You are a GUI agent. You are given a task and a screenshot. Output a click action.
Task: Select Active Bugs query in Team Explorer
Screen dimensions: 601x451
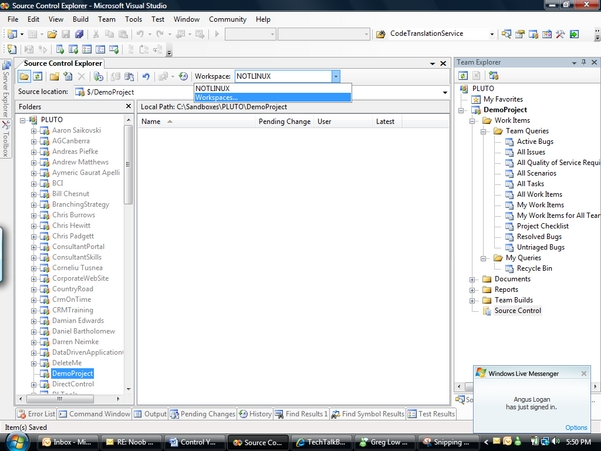click(535, 141)
